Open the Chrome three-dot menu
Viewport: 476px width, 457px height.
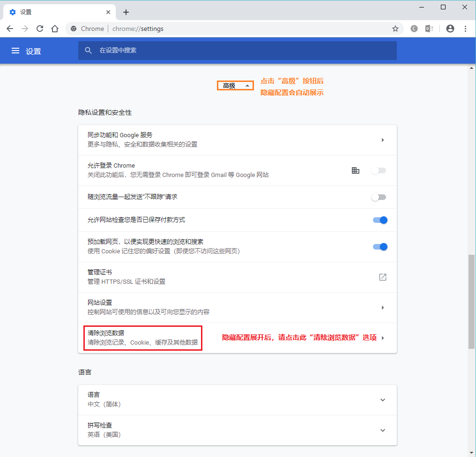tap(465, 29)
